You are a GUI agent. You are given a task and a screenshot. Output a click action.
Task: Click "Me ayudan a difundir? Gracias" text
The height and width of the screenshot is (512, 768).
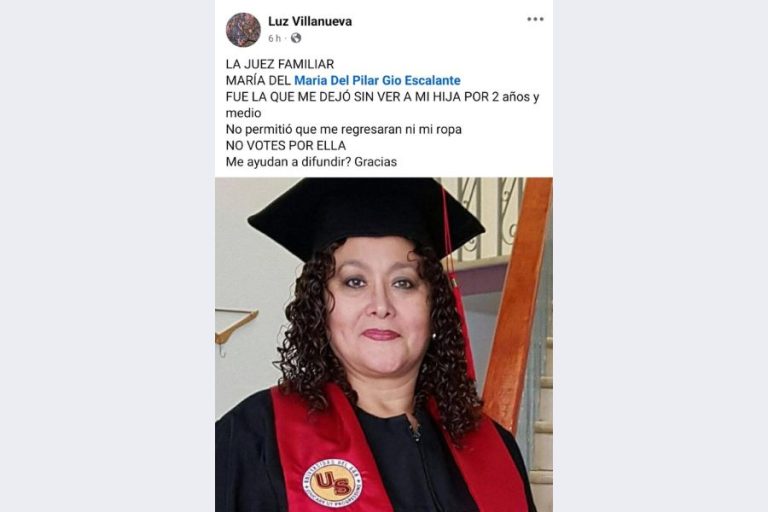pyautogui.click(x=312, y=162)
